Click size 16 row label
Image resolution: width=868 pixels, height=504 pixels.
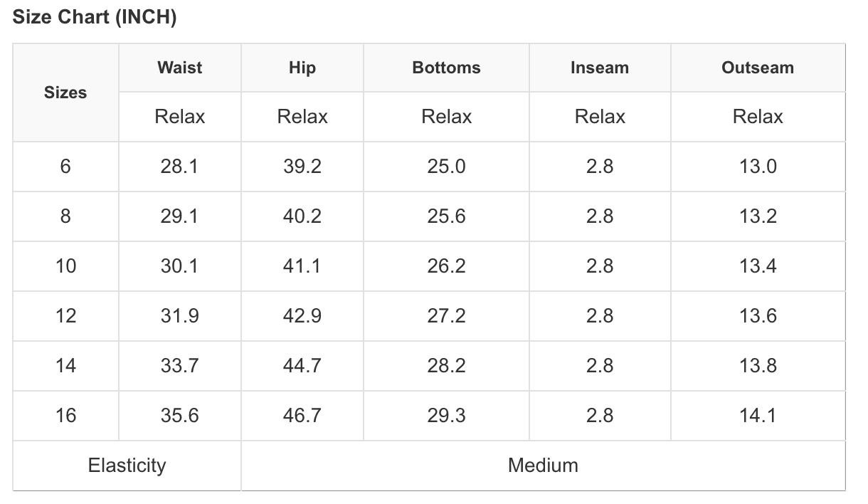pyautogui.click(x=65, y=416)
